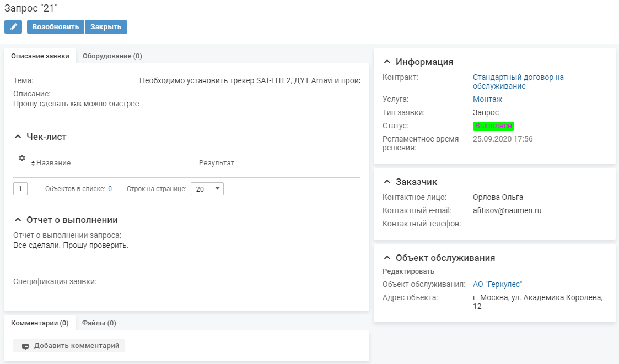Collapse the Чек-лист section
The height and width of the screenshot is (364, 619).
18,137
